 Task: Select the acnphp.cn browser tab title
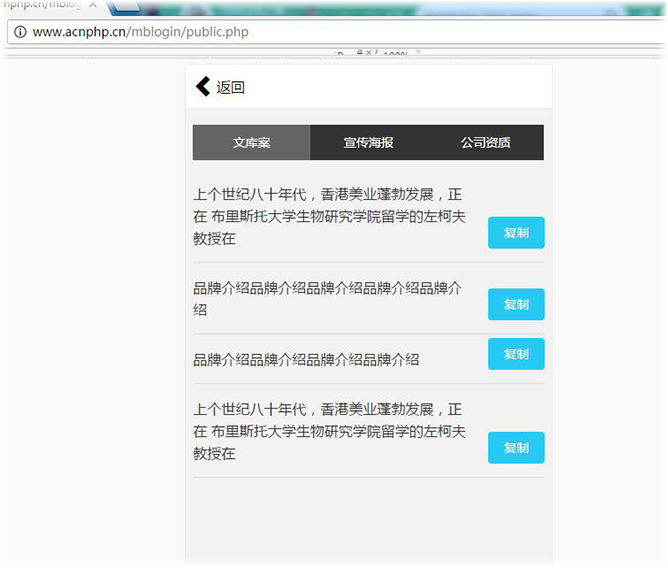click(40, 5)
